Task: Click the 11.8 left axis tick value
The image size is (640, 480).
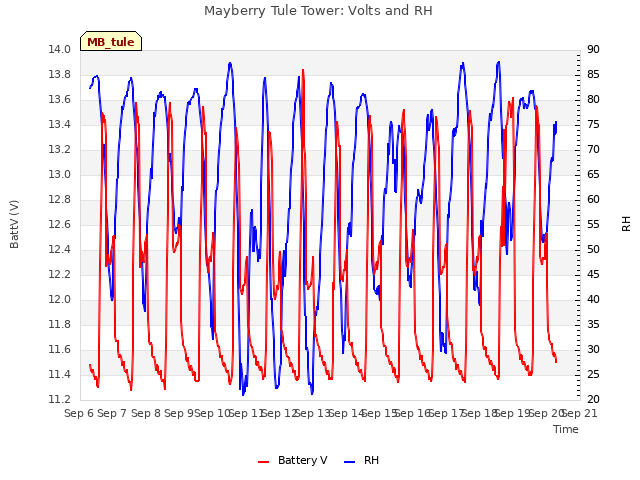Action: (59, 324)
